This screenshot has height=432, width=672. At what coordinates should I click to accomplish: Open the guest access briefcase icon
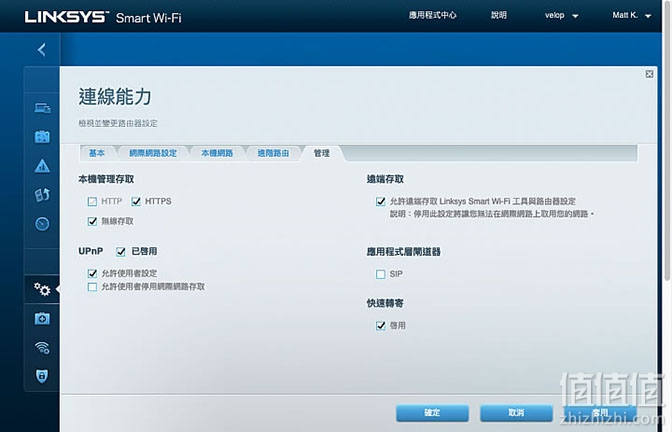click(x=42, y=137)
